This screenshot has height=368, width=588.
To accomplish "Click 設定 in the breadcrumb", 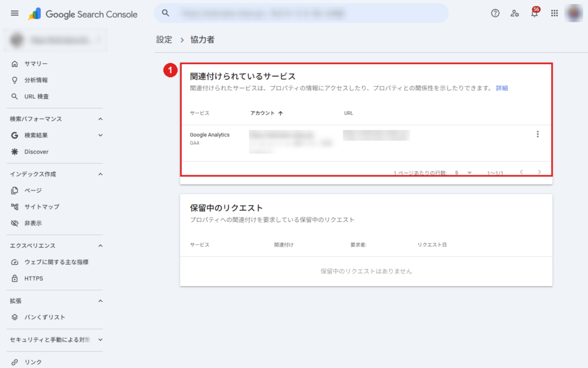I will [164, 40].
